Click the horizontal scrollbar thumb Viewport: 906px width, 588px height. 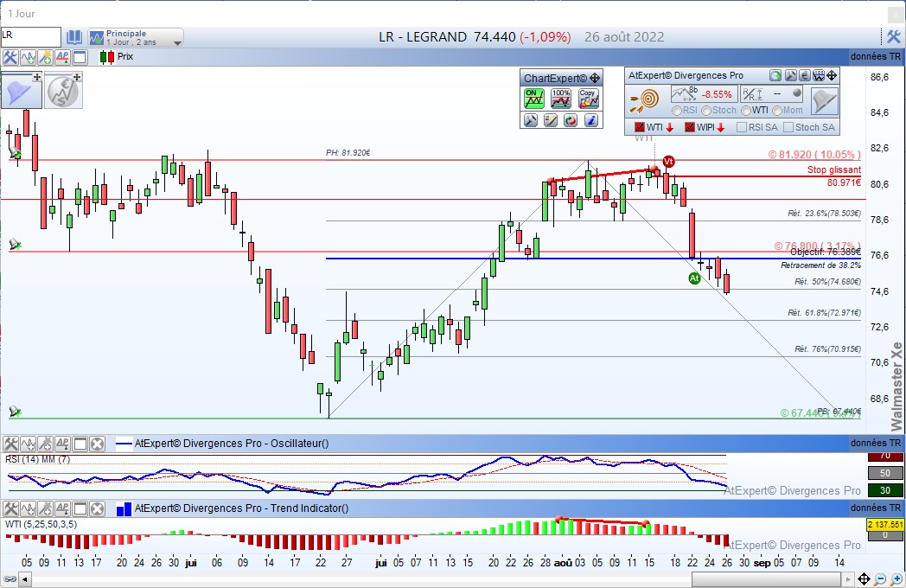766,578
